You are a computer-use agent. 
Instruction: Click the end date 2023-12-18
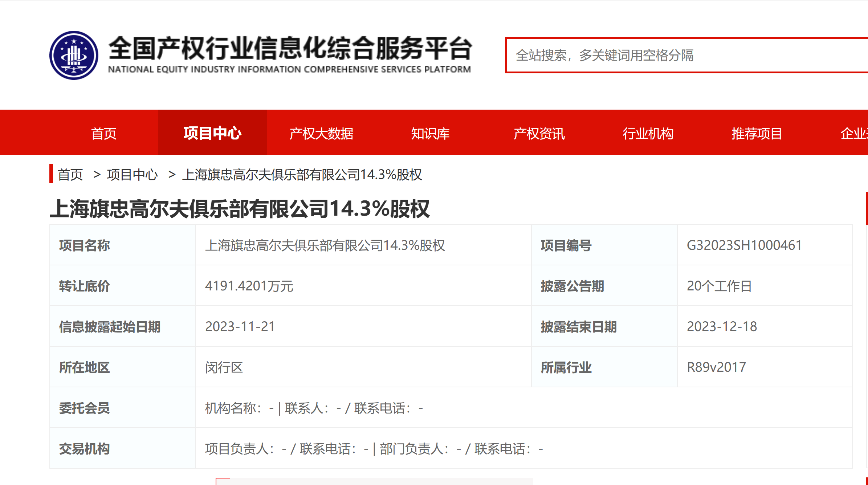pyautogui.click(x=722, y=326)
